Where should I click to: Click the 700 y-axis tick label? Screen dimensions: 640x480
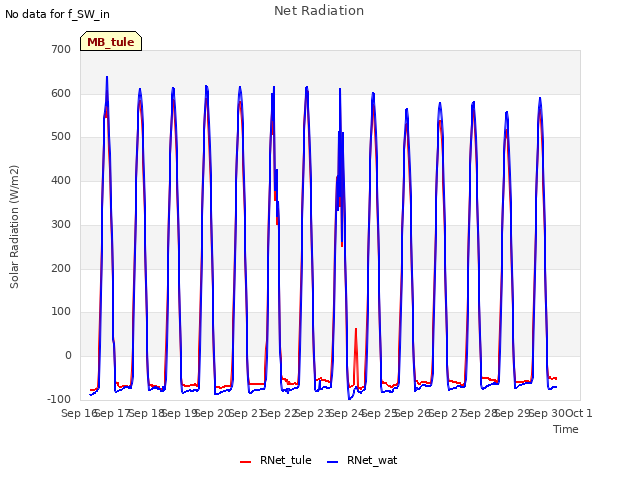(x=61, y=49)
